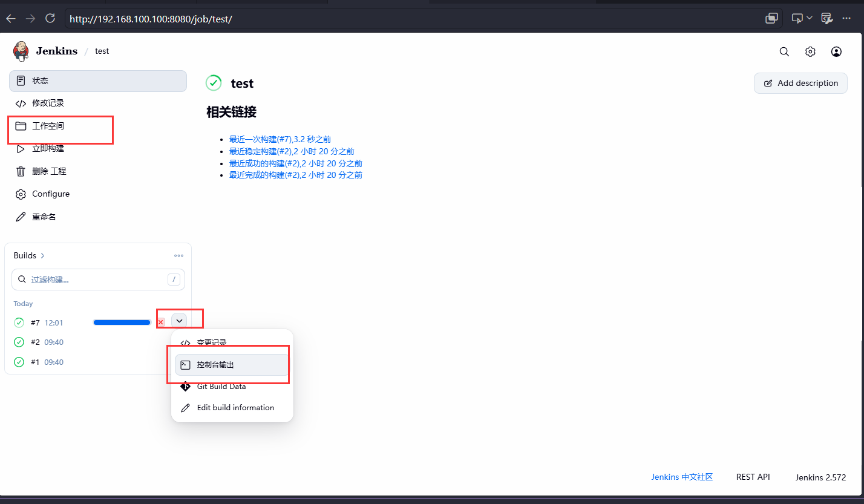
Task: Open the dropdown arrow next to cast icon
Action: point(810,18)
